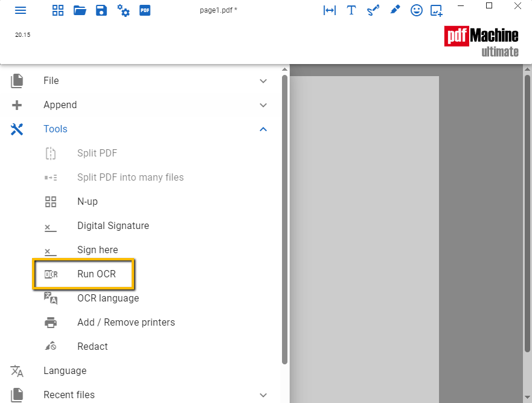Collapse the Tools section chevron

(263, 129)
